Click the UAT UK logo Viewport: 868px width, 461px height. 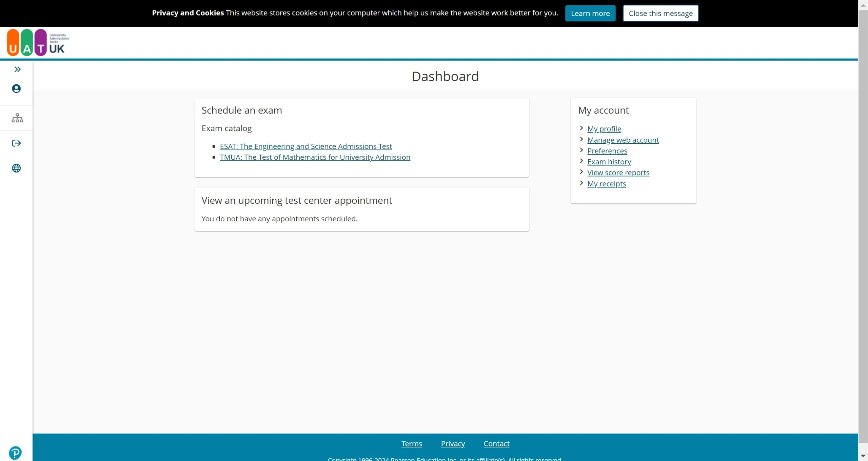coord(38,42)
